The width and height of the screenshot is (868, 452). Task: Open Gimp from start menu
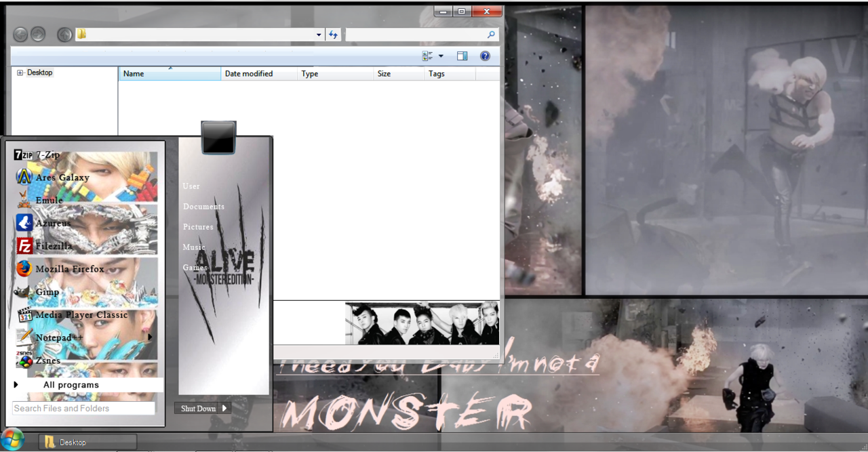click(x=37, y=292)
